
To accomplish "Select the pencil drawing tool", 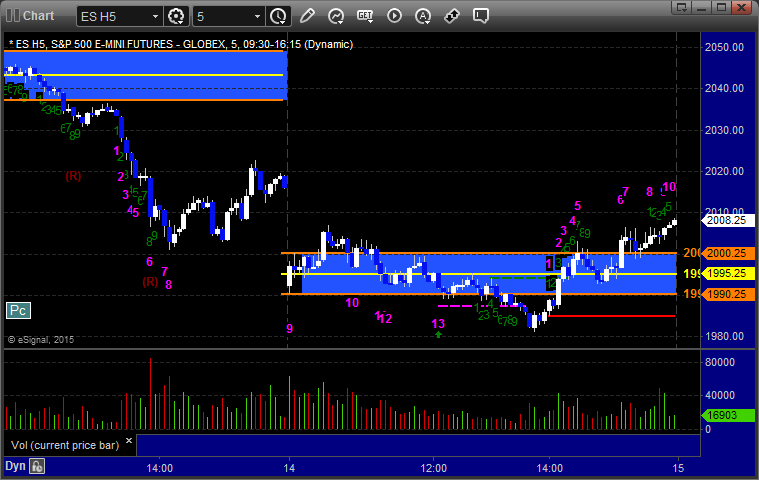I will tap(307, 16).
